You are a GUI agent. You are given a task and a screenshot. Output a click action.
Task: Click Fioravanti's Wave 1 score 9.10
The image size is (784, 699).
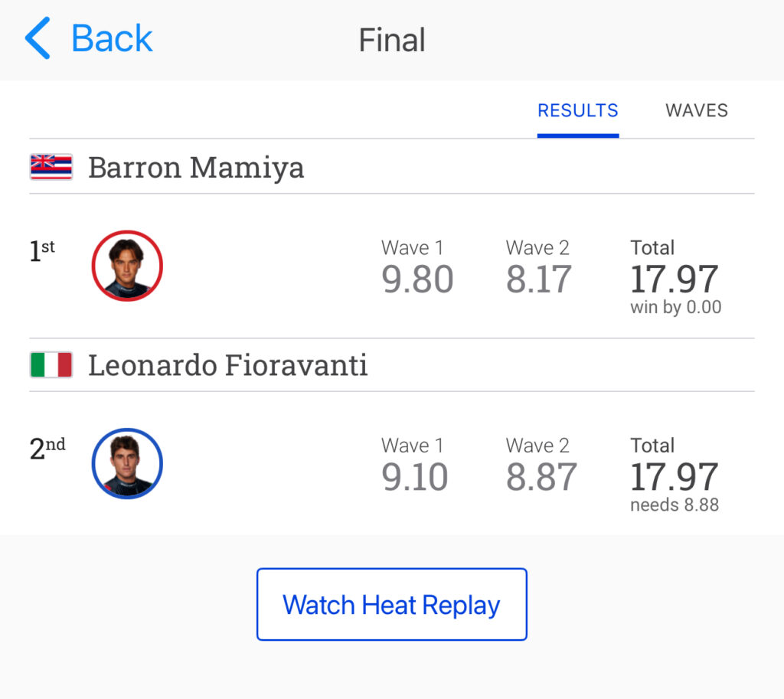tap(415, 477)
